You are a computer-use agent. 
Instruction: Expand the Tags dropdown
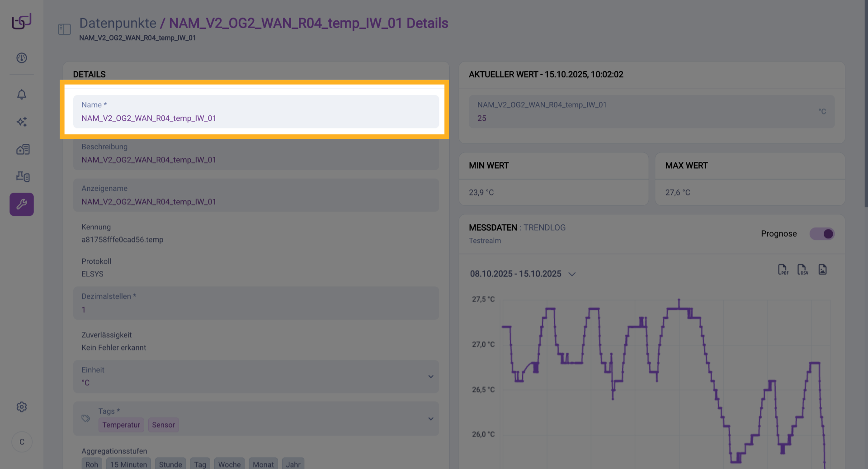pos(430,419)
